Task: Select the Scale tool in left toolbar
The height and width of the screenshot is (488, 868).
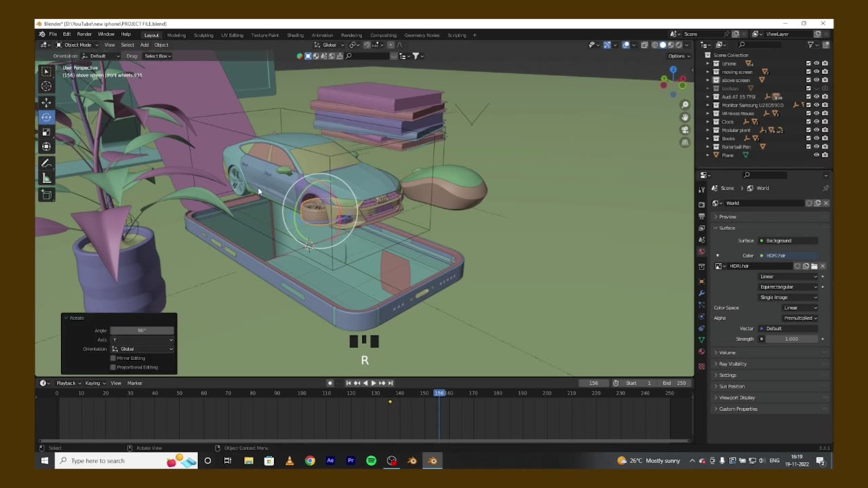Action: point(46,132)
